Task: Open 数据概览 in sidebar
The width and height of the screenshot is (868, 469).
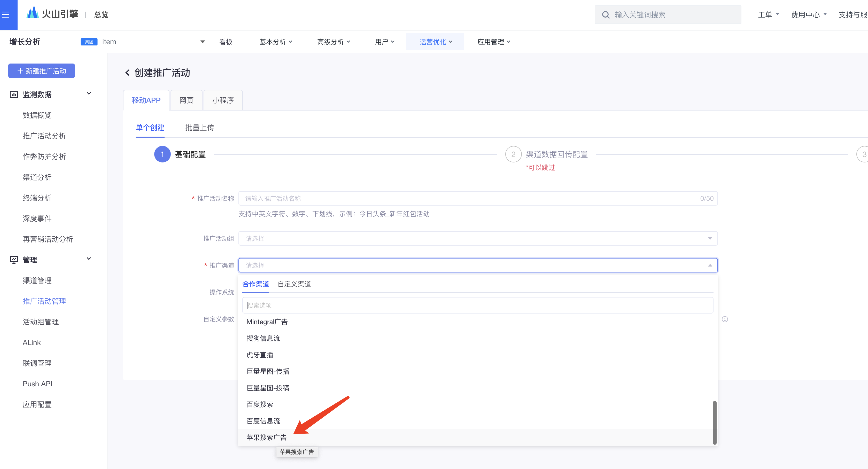Action: coord(37,115)
